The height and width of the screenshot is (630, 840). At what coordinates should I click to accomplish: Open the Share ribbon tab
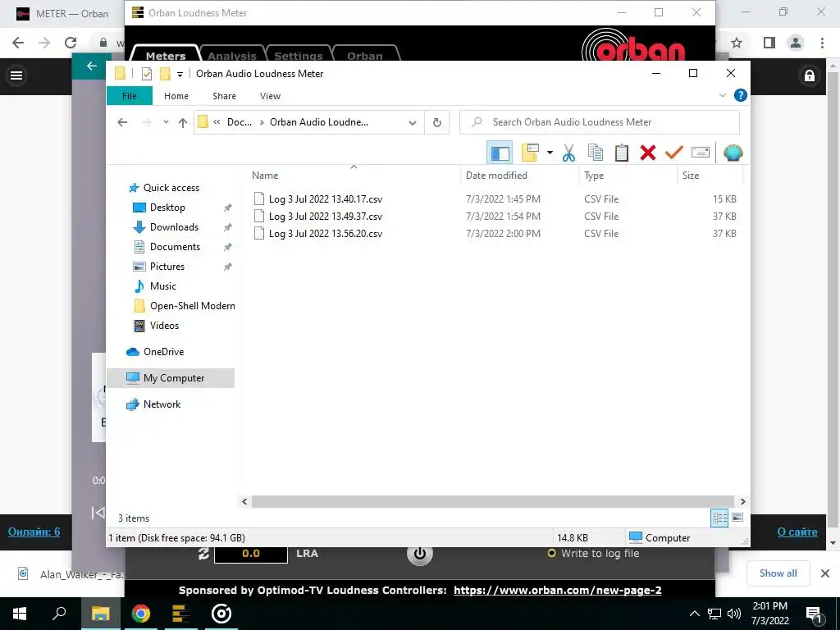click(x=224, y=96)
